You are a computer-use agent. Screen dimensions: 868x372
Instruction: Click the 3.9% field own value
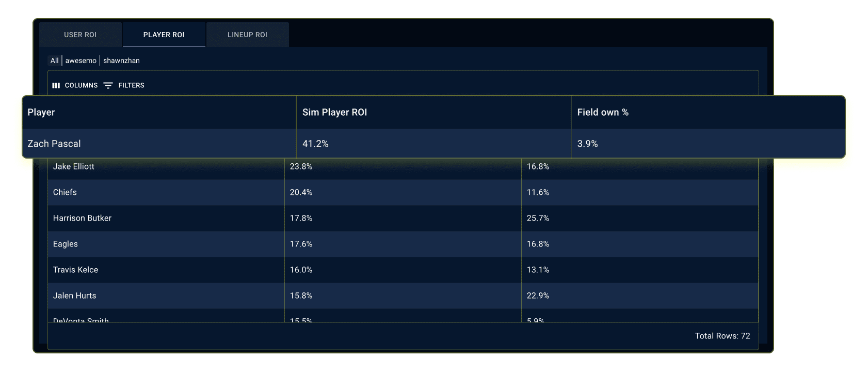coord(587,144)
